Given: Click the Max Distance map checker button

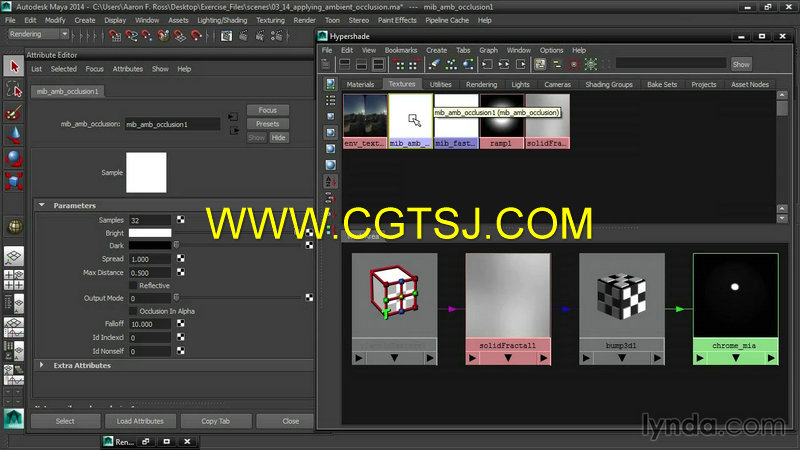Looking at the screenshot, I should pos(181,272).
